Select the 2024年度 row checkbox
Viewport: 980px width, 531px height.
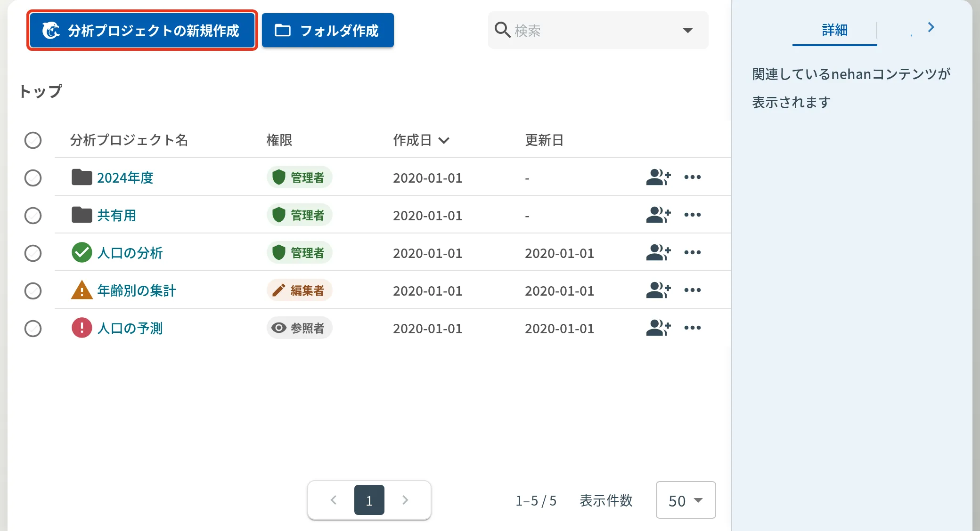(x=33, y=178)
